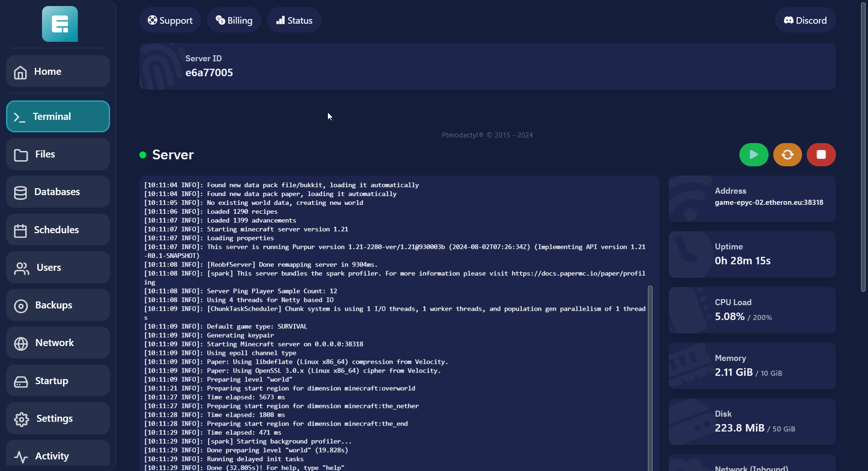Restart the server with orange button
868x471 pixels.
[787, 155]
